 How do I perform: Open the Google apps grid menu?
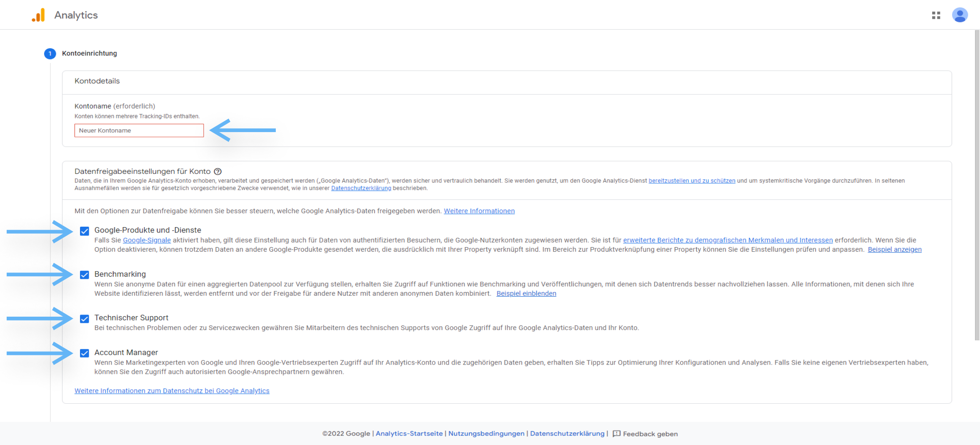[936, 15]
